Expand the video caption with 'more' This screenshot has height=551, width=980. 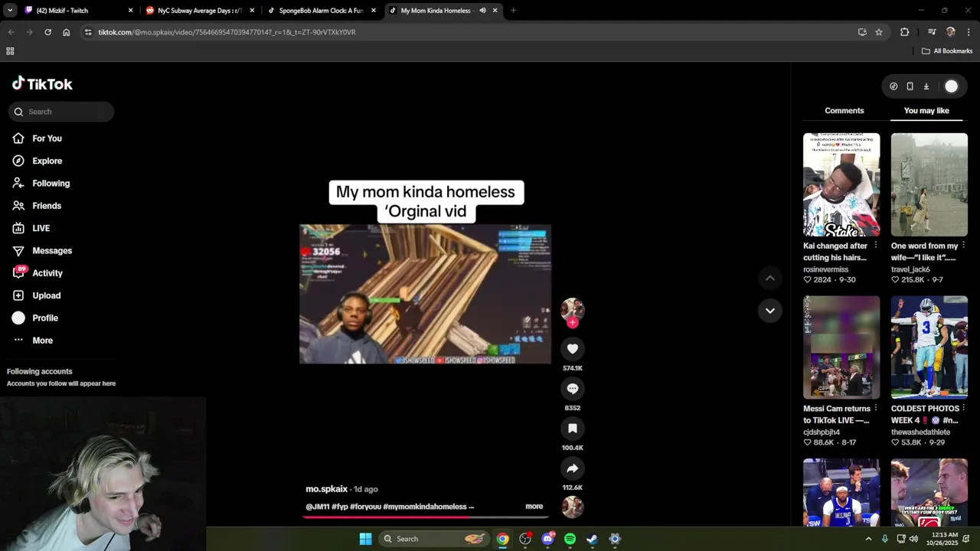coord(534,507)
